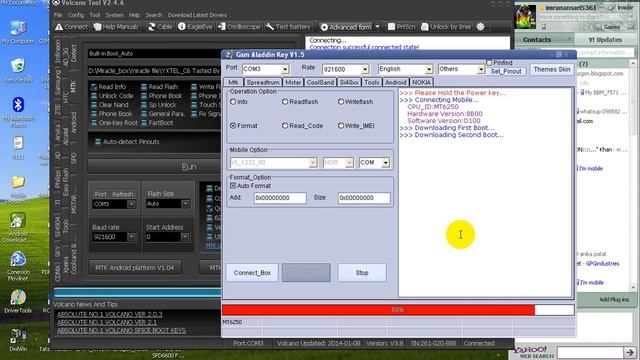Toggle Read Info checkbox in Volcano Tool
640x360 pixels.
tap(94, 87)
